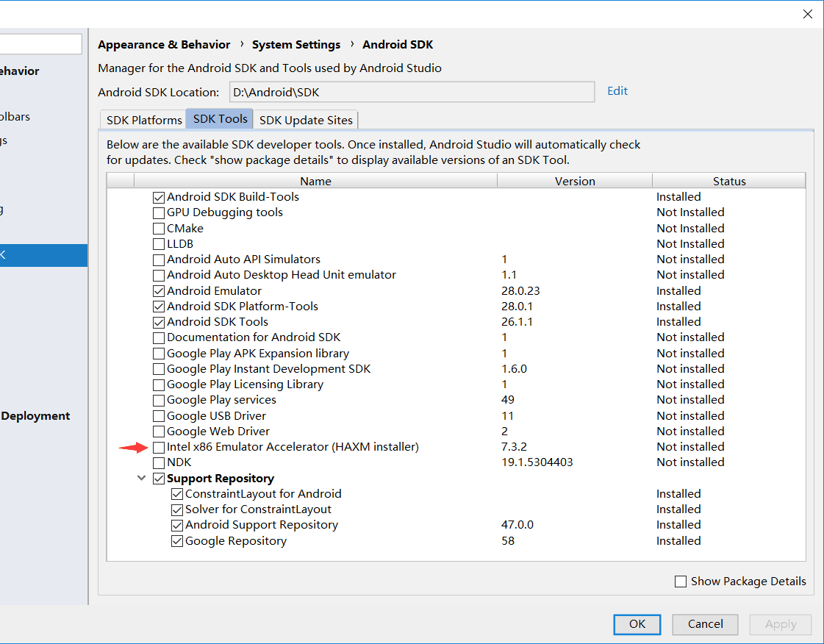Viewport: 824px width, 644px height.
Task: Tick the CMake checkbox
Action: (x=158, y=229)
